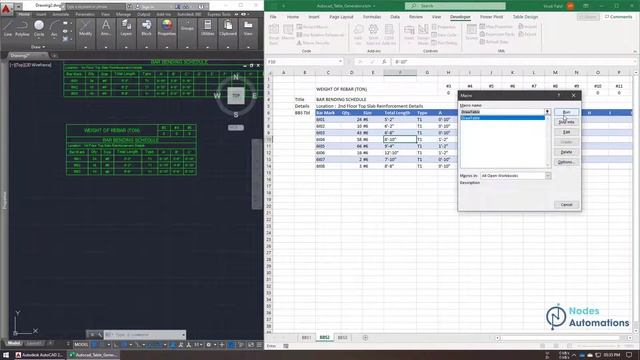Add a new Excel sheet with plus

[365, 338]
